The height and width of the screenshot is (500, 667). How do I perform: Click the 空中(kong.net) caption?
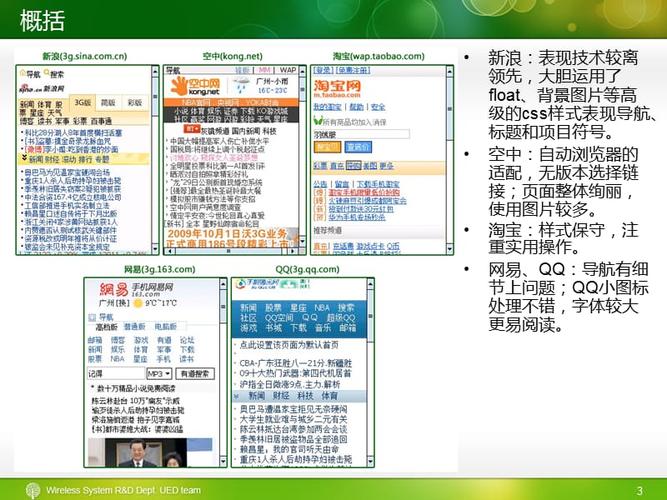coord(232,56)
